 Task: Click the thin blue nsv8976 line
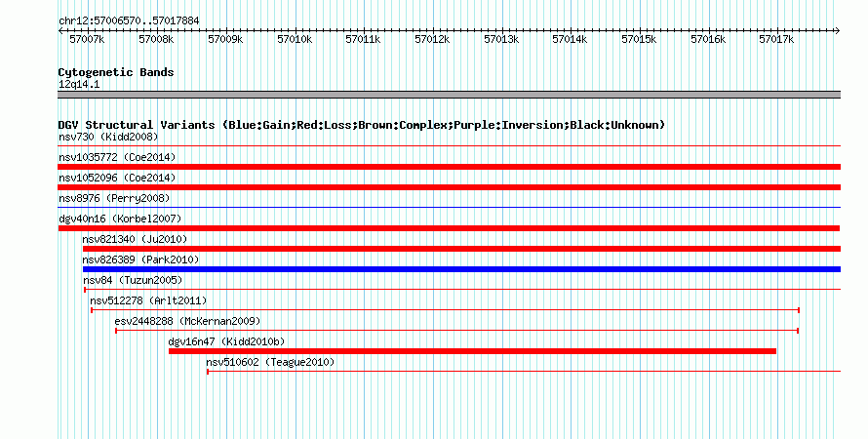(449, 208)
